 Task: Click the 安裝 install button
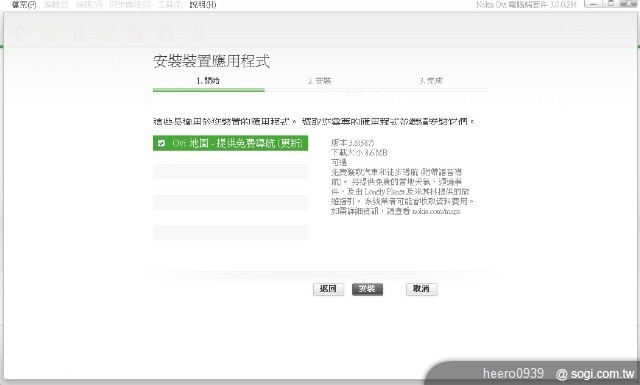(x=367, y=289)
